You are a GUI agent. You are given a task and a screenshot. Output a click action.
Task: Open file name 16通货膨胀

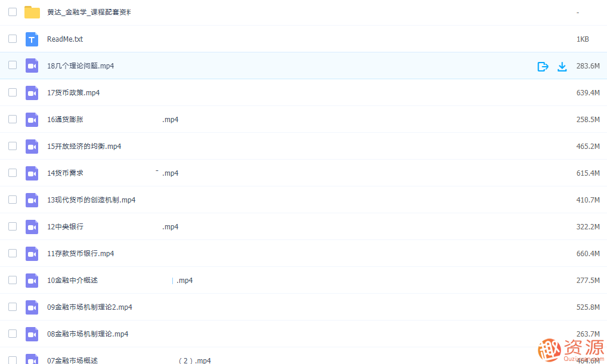click(65, 120)
